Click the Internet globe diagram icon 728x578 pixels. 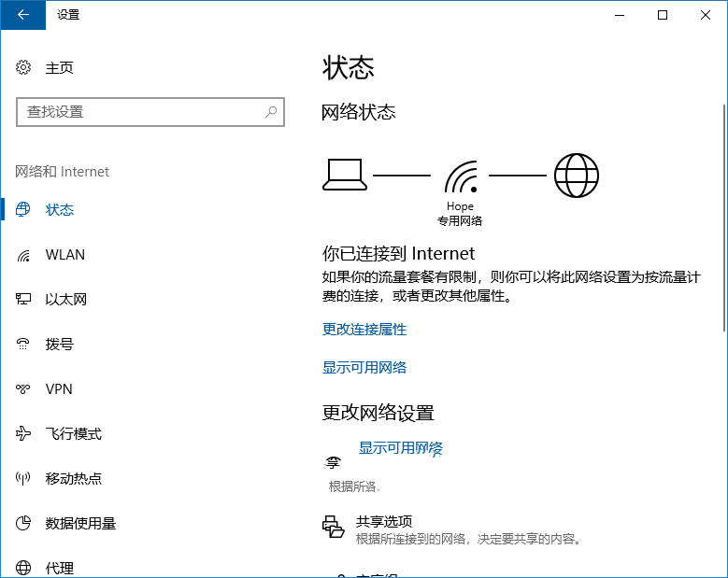577,176
